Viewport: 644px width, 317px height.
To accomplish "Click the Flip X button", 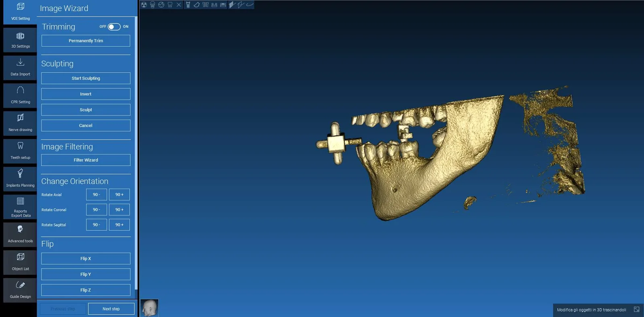I will click(86, 258).
